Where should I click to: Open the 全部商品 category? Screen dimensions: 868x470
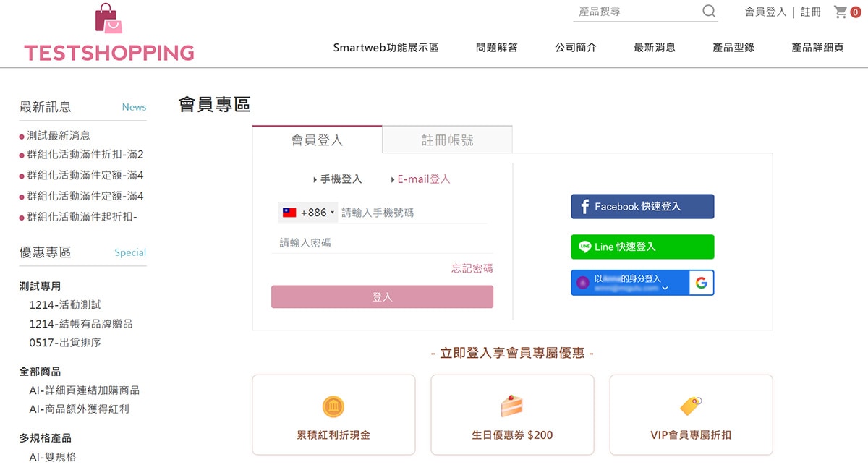(40, 372)
